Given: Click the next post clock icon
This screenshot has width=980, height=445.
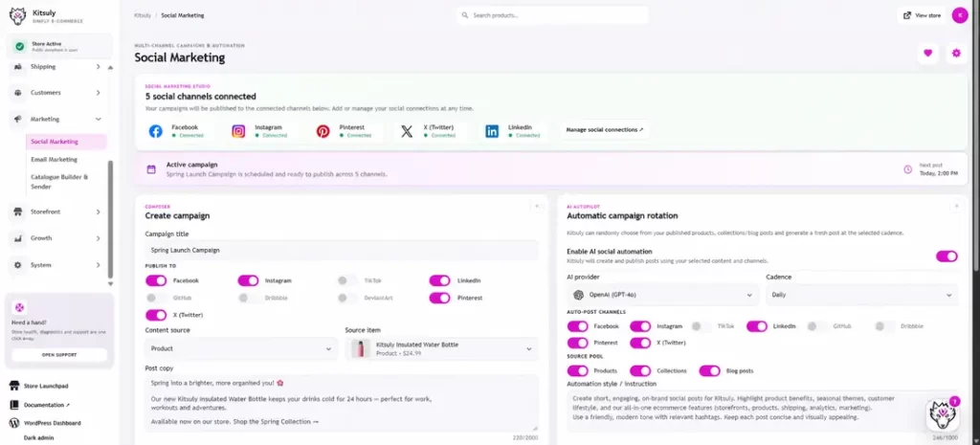Looking at the screenshot, I should tap(907, 169).
